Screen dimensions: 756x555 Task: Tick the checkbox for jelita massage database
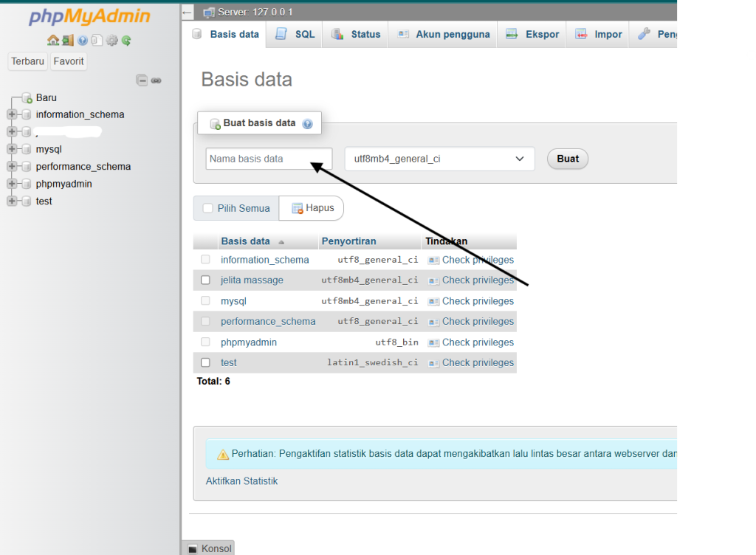pyautogui.click(x=205, y=280)
